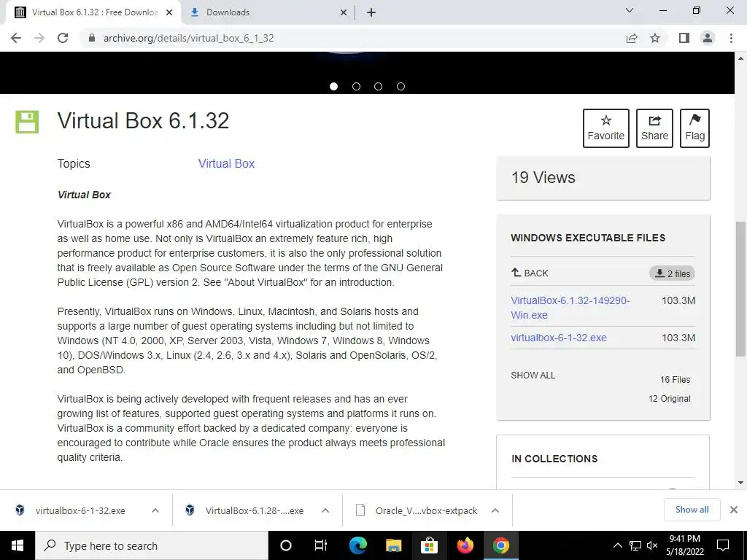Image resolution: width=747 pixels, height=560 pixels.
Task: Click the 16 Files text
Action: coord(675,379)
